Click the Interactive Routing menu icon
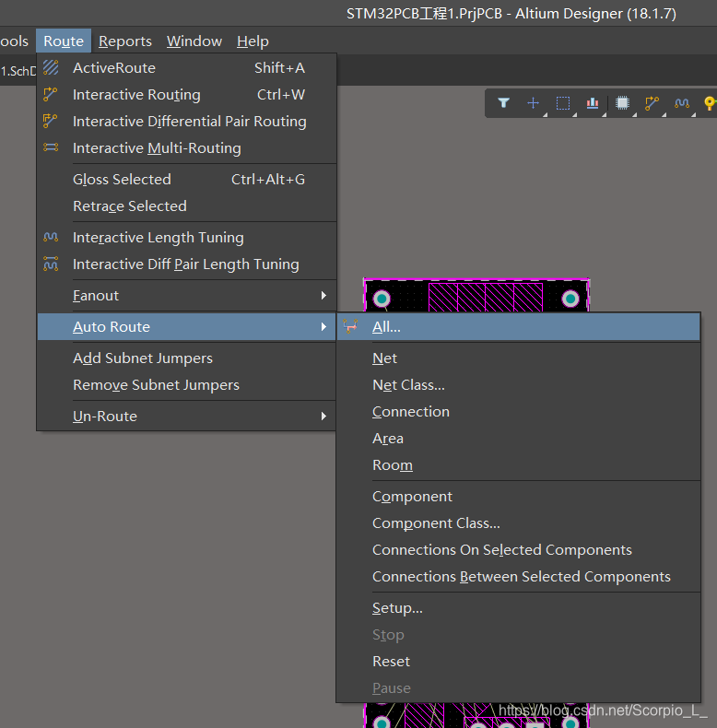The image size is (717, 728). (x=50, y=94)
